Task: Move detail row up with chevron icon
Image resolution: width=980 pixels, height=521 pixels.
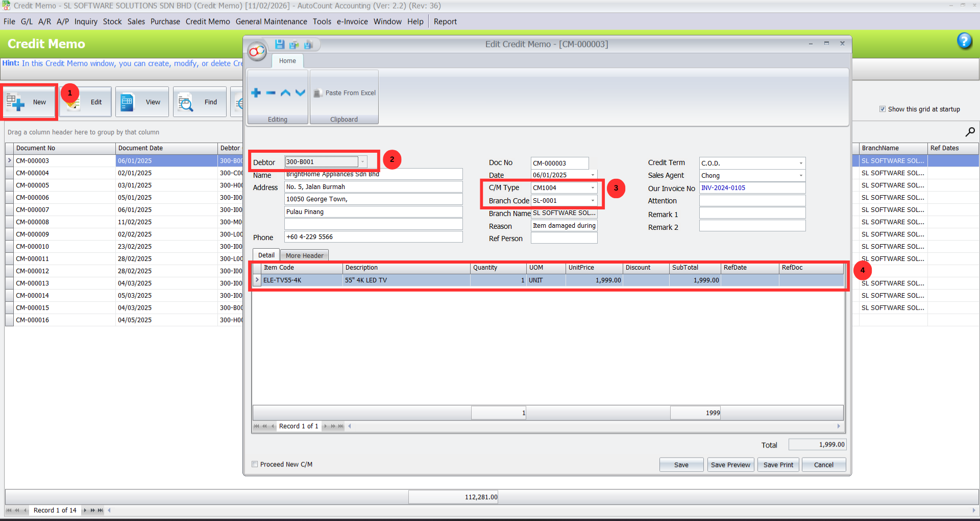Action: [x=285, y=92]
